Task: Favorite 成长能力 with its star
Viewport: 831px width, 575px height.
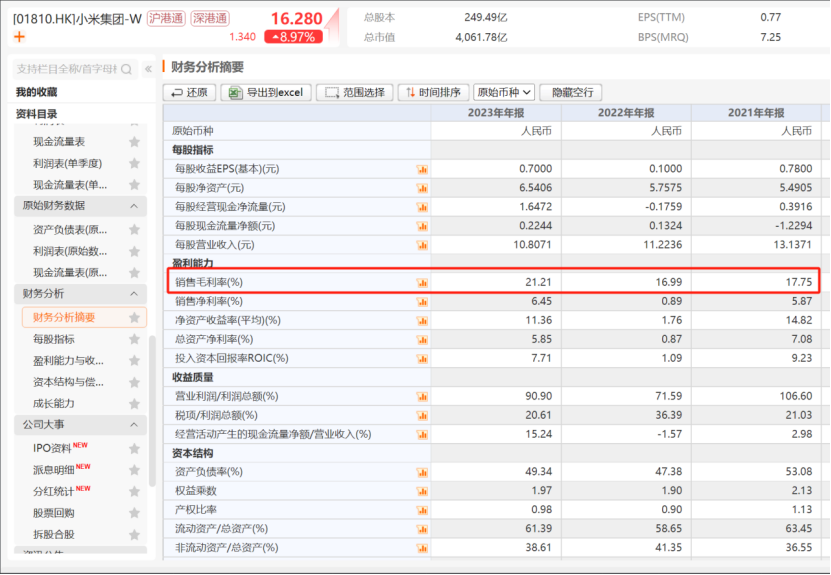Action: [x=135, y=404]
